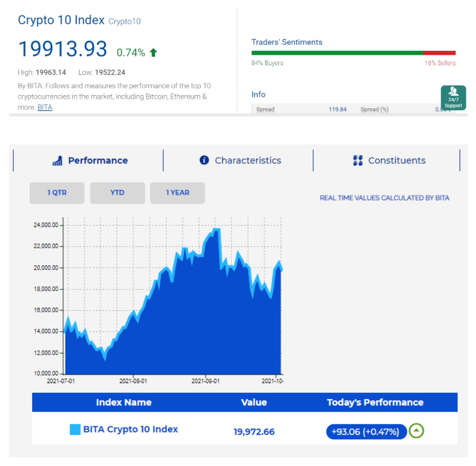
Task: Click the green buyers sentiment bar
Action: (337, 53)
